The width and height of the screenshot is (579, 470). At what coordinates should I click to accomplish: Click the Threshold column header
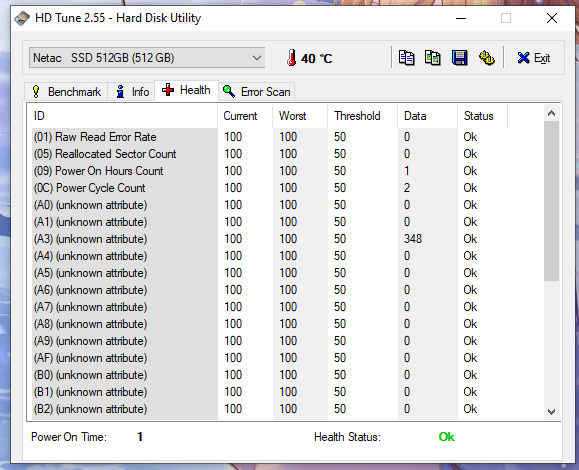pos(363,116)
